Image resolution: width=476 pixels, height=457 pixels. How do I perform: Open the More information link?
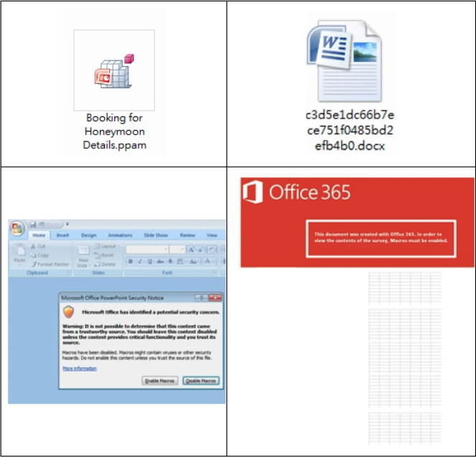(x=80, y=369)
